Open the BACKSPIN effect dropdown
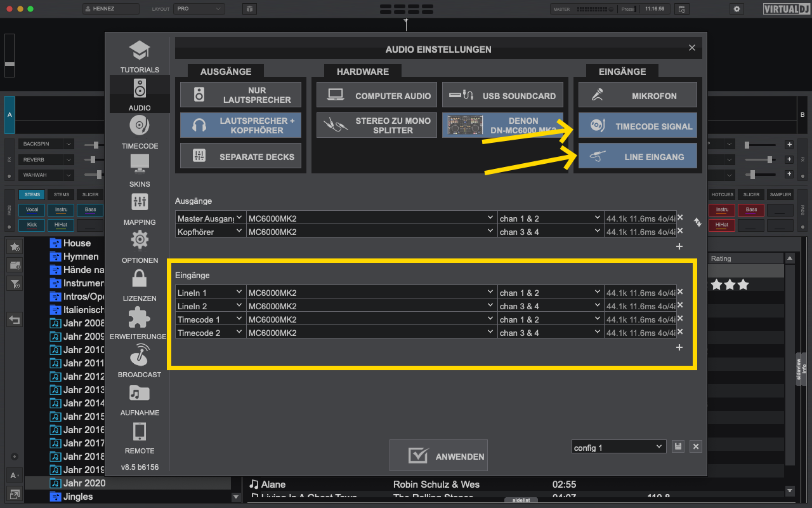Viewport: 812px width, 508px height. 46,144
